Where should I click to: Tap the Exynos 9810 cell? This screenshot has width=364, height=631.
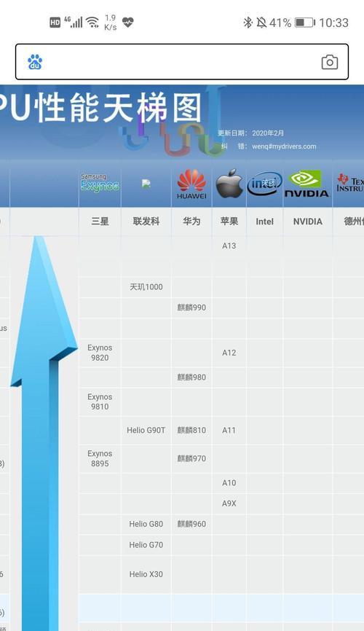click(100, 401)
